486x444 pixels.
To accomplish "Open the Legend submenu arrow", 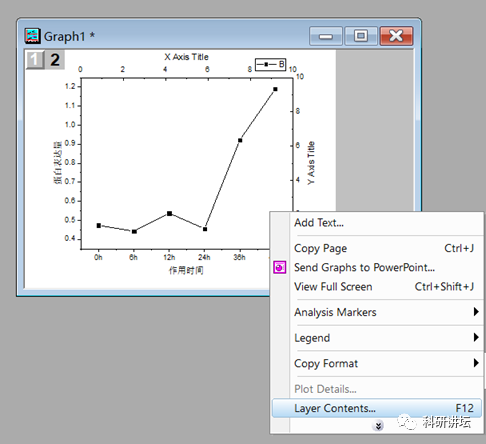I will pyautogui.click(x=476, y=337).
